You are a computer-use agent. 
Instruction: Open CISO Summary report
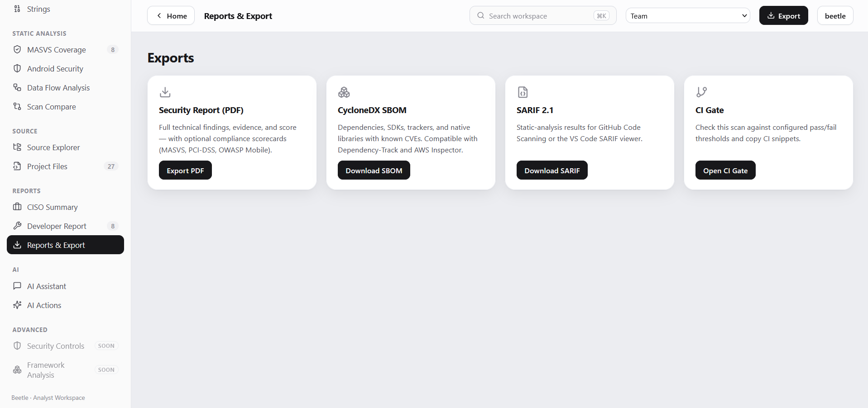point(65,207)
